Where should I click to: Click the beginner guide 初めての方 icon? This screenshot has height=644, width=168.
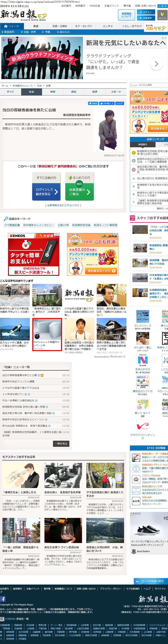tap(162, 15)
